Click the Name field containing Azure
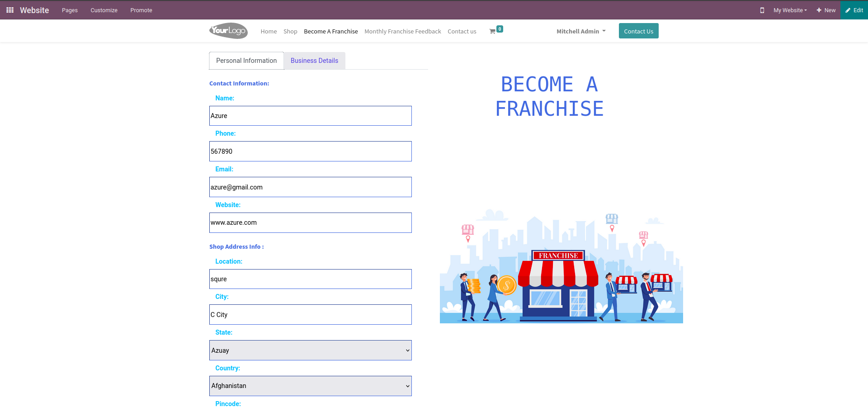868x407 pixels. (x=311, y=116)
